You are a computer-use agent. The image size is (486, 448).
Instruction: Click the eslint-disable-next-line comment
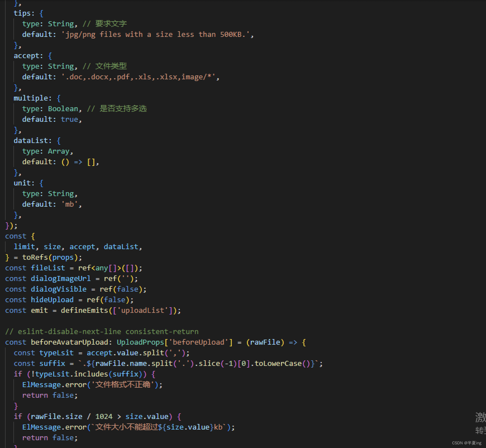click(102, 332)
